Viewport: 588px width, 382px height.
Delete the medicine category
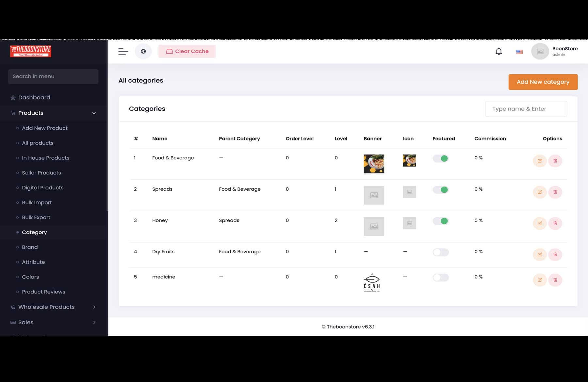coord(555,280)
